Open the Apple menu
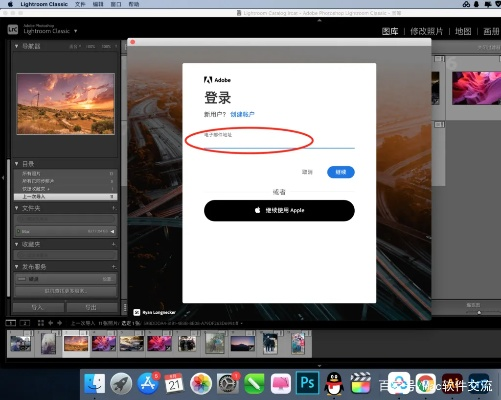 [10, 4]
